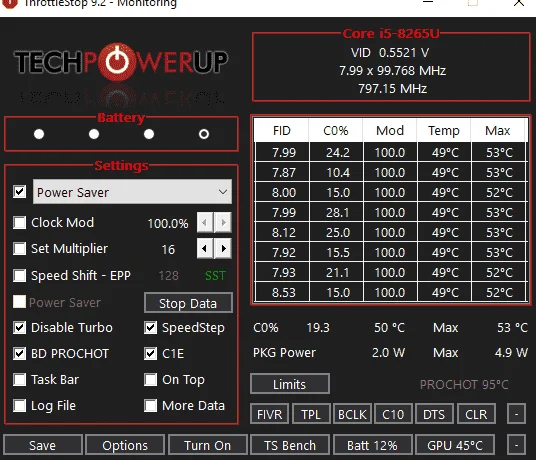Image resolution: width=536 pixels, height=460 pixels.
Task: Uncheck the BD PROCHOT checkbox
Action: (19, 353)
